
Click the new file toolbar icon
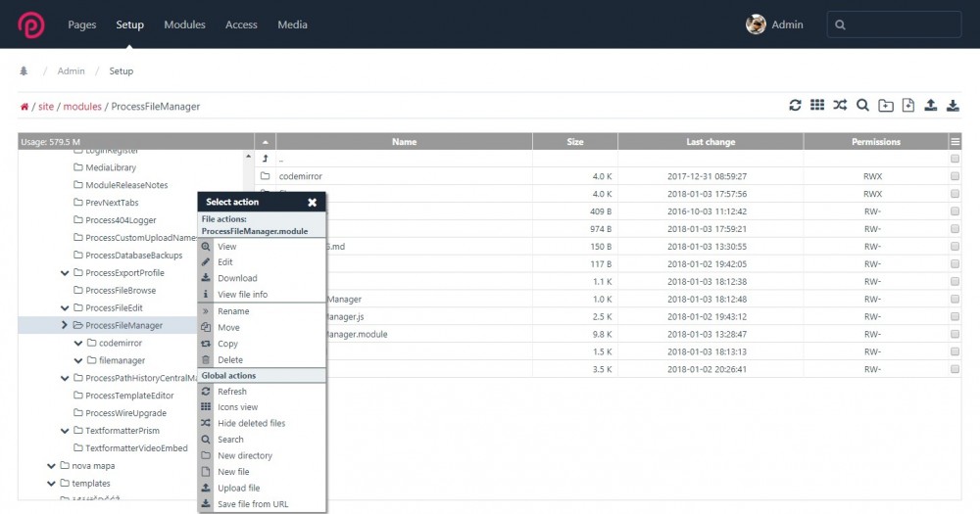coord(907,106)
